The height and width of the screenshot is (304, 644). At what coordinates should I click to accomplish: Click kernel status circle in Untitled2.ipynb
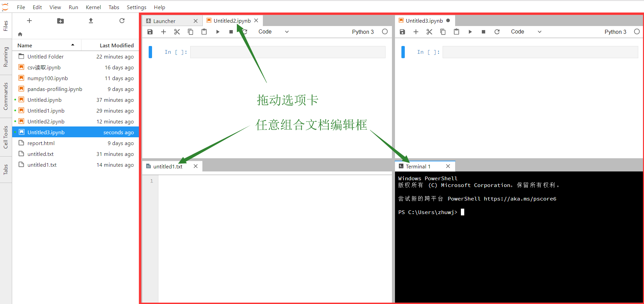pos(385,31)
